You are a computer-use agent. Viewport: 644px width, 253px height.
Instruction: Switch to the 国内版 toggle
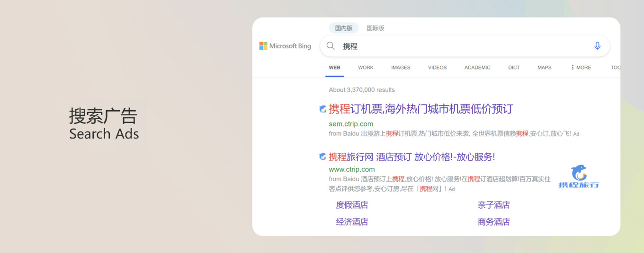pos(344,28)
